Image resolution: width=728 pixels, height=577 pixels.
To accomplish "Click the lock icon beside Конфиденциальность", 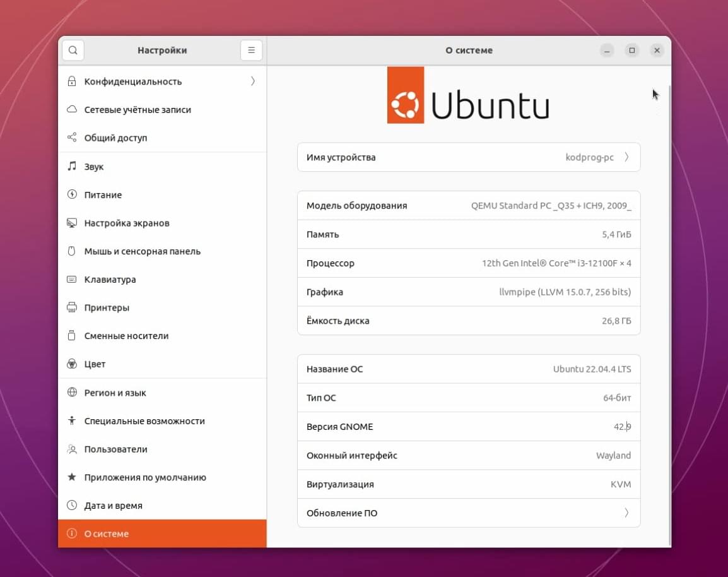I will click(72, 81).
